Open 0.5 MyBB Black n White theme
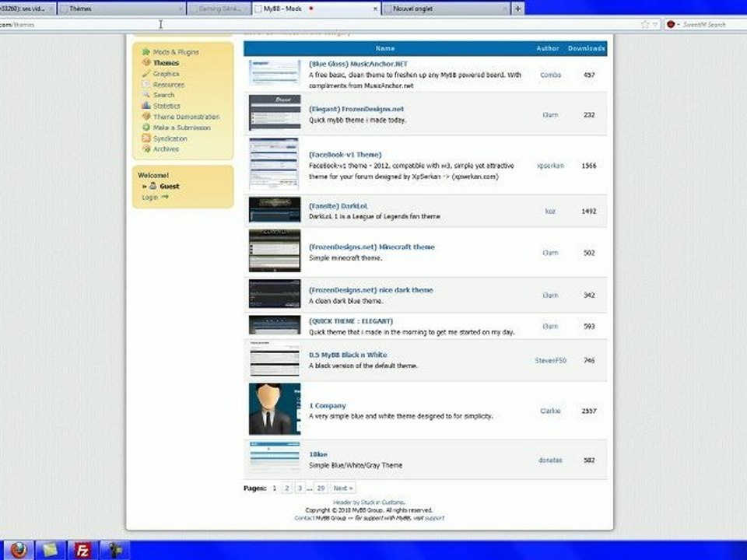The image size is (747, 560). pos(348,355)
